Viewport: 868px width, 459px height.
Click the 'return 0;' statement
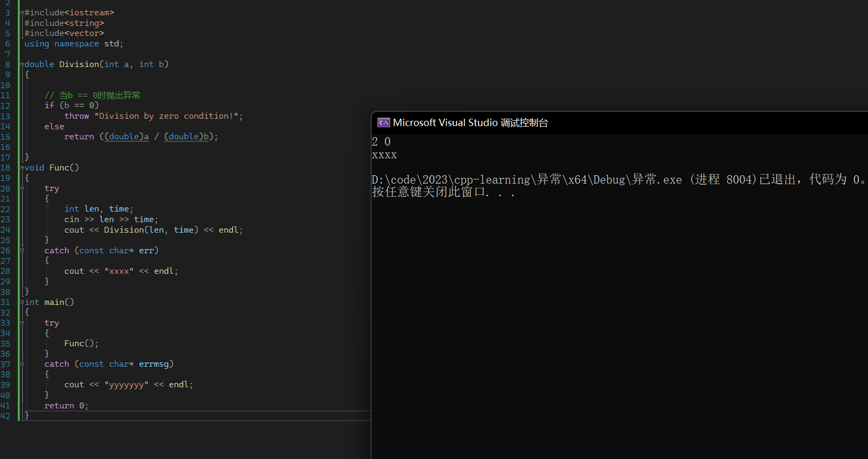coord(67,405)
